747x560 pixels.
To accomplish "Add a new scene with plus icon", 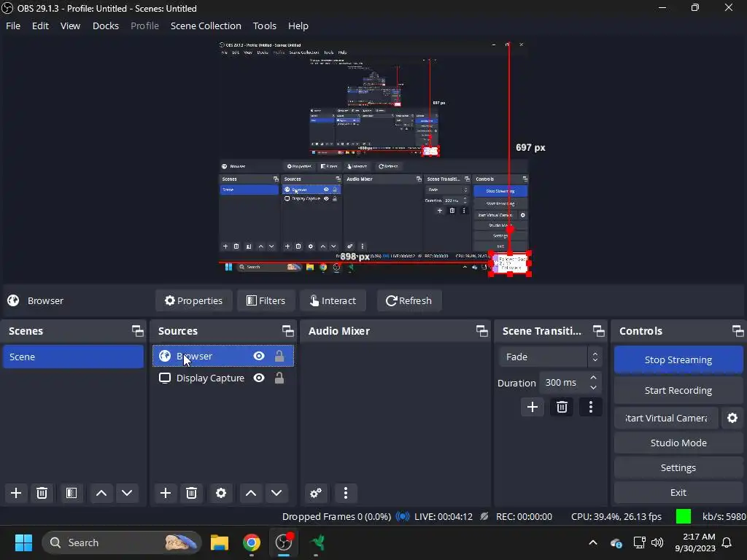I will pos(16,493).
